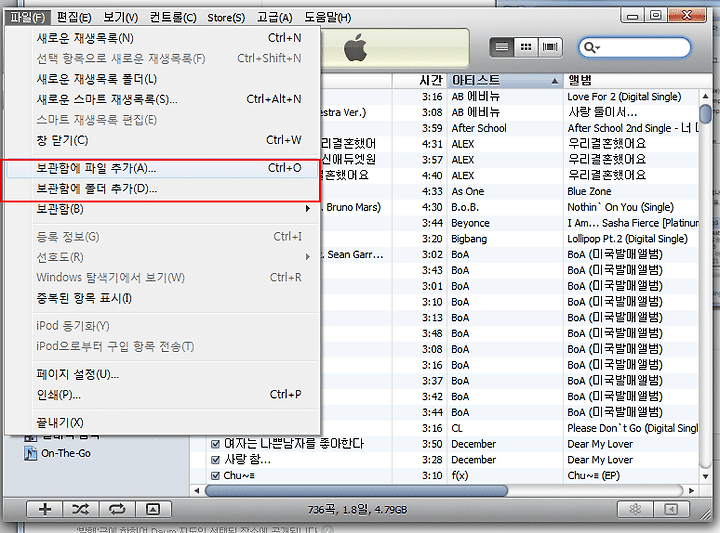Select the CL Please Don't Go row
The image size is (720, 533).
pos(510,428)
